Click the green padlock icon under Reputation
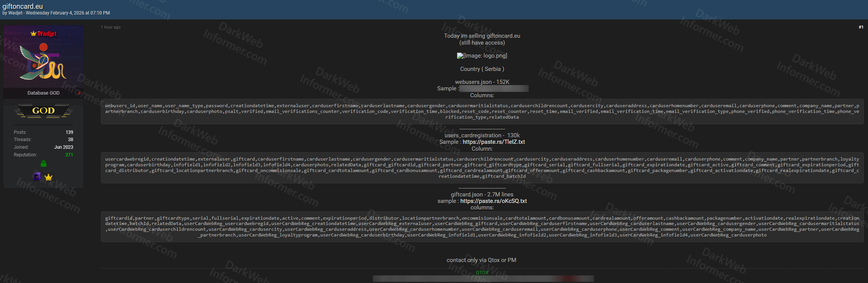The image size is (868, 283). click(x=43, y=164)
